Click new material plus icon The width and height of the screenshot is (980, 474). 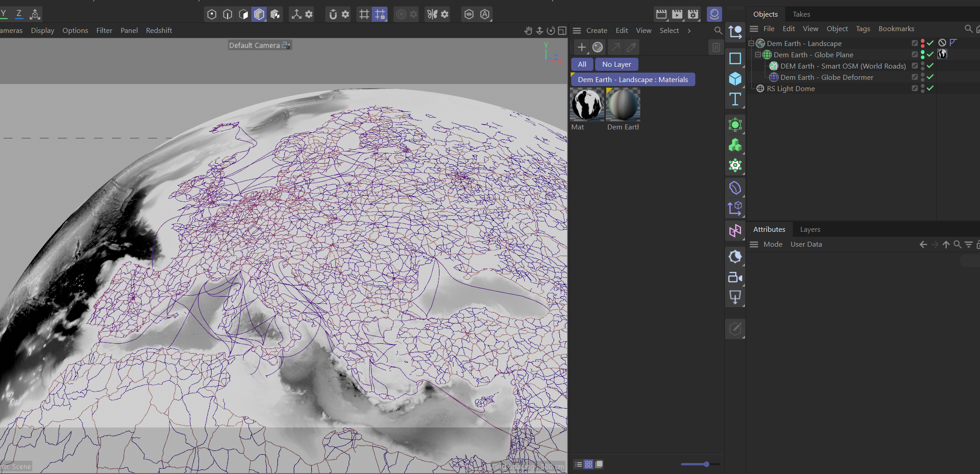pyautogui.click(x=582, y=47)
